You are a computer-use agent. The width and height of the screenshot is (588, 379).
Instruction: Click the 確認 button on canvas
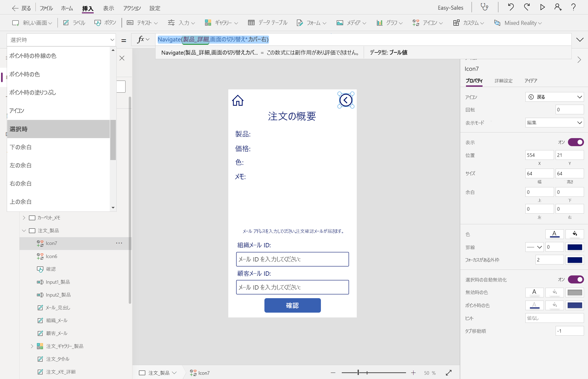point(292,305)
